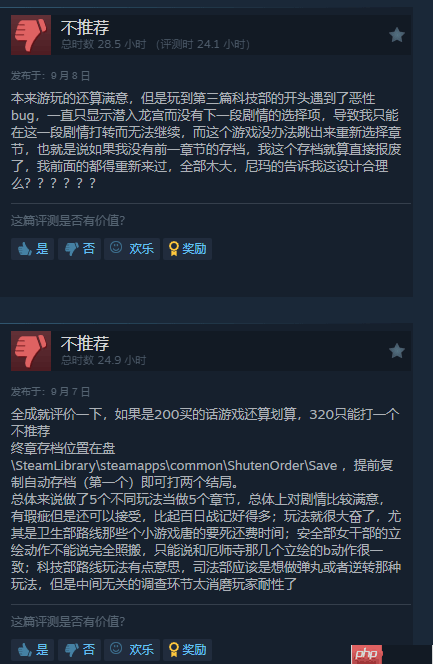Viewport: 433px width, 664px height.
Task: Click thumbs-down icon of first review
Action: coord(31,35)
